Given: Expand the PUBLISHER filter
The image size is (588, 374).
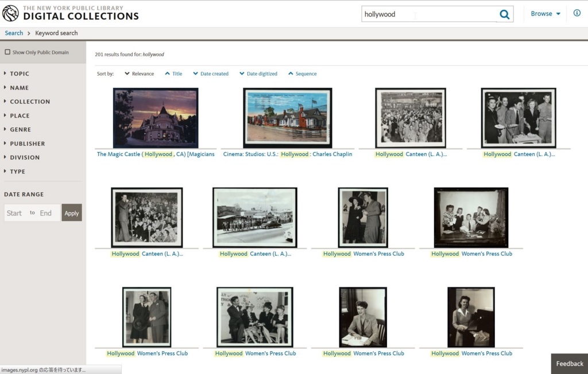Looking at the screenshot, I should 28,143.
